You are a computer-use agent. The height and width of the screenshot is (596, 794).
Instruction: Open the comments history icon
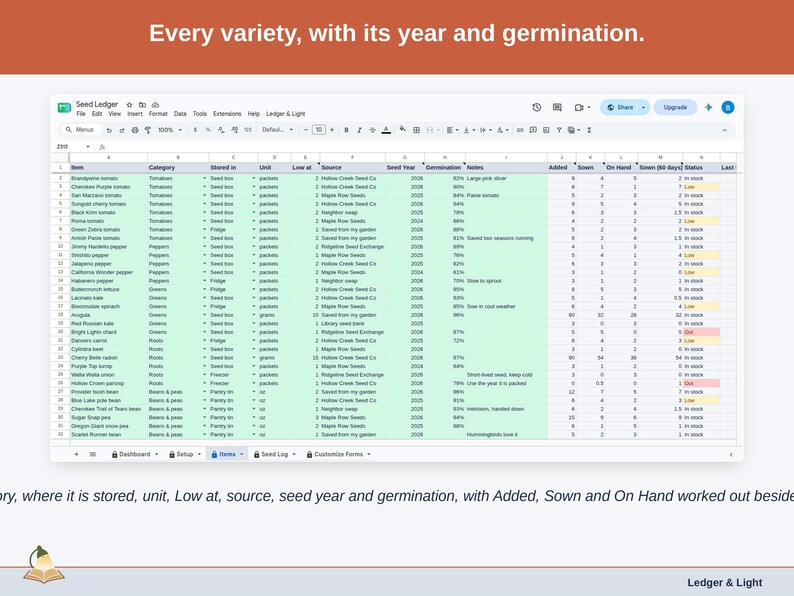tap(557, 107)
